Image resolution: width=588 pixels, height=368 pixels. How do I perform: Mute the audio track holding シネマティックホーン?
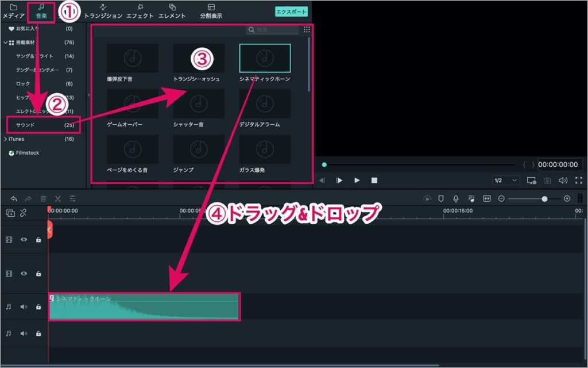[x=24, y=307]
